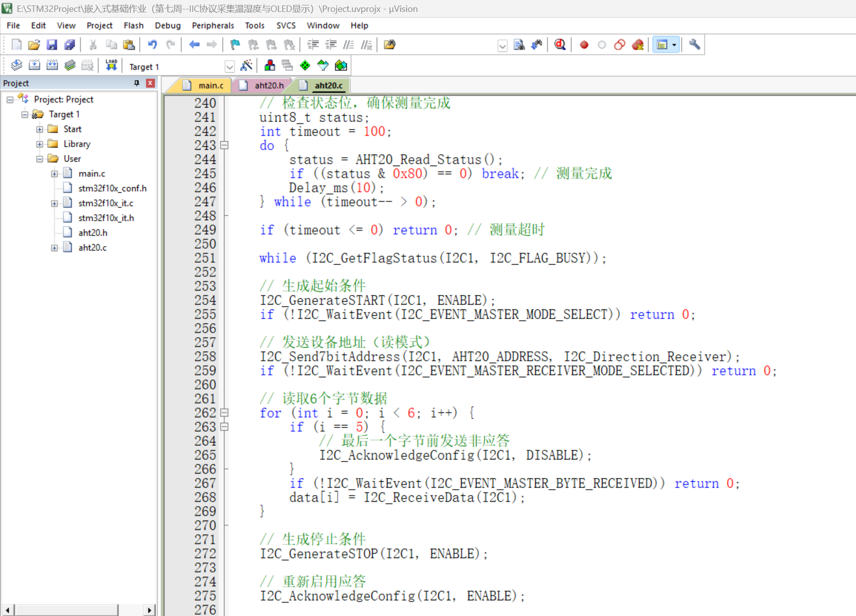Expand the Start folder
Viewport: 856px width, 616px height.
[x=40, y=129]
